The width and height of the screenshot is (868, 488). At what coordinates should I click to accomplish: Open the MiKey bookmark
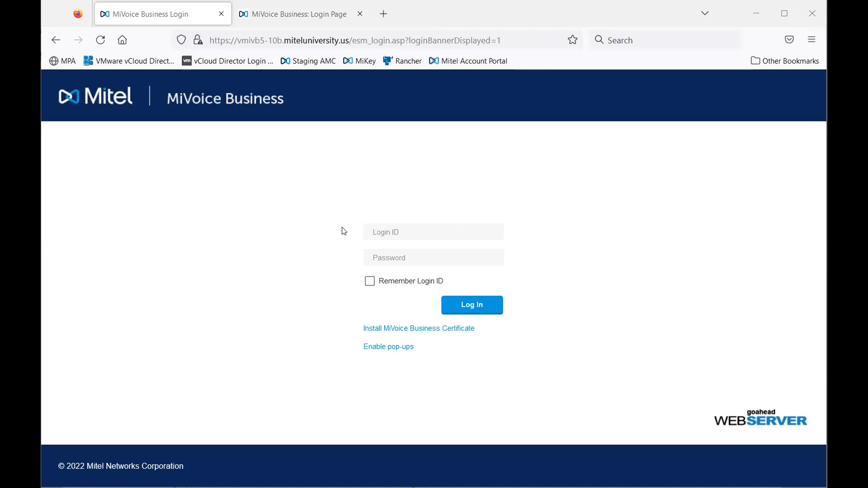point(359,61)
